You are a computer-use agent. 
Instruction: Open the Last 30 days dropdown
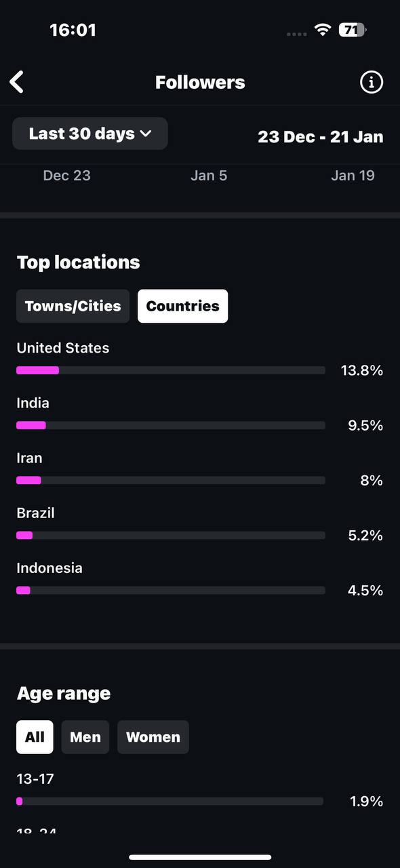point(90,134)
